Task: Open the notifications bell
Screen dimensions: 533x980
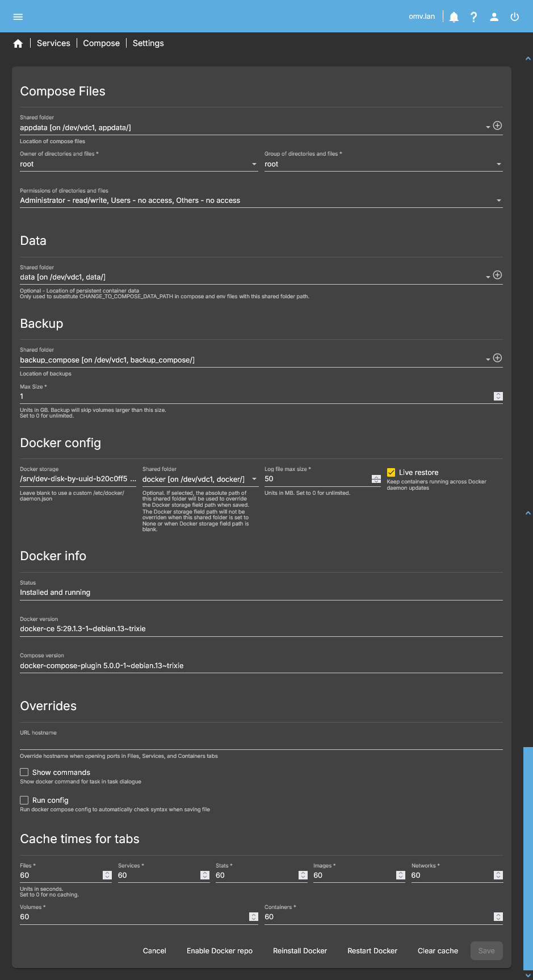Action: click(454, 17)
